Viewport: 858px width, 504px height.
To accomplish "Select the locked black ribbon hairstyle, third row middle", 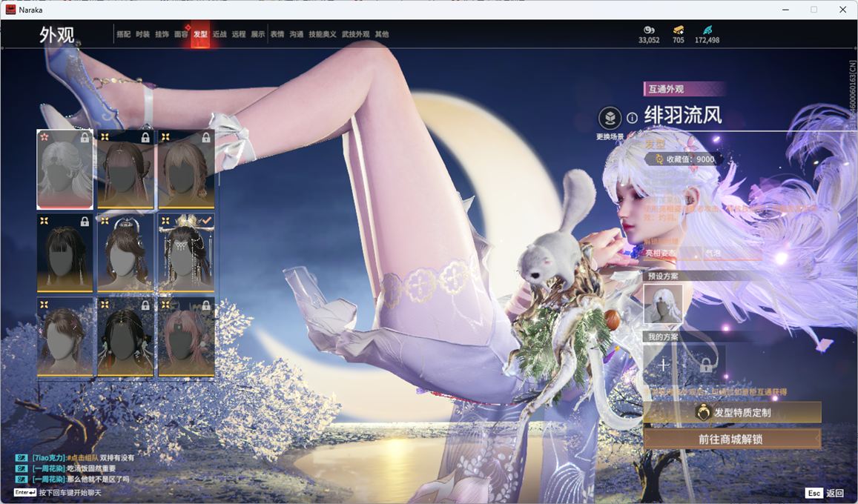I will pyautogui.click(x=125, y=336).
